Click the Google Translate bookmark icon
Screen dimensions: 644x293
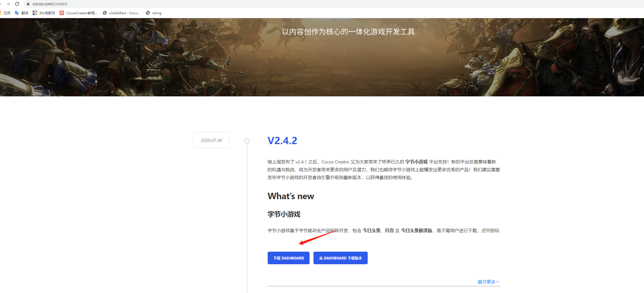click(17, 13)
